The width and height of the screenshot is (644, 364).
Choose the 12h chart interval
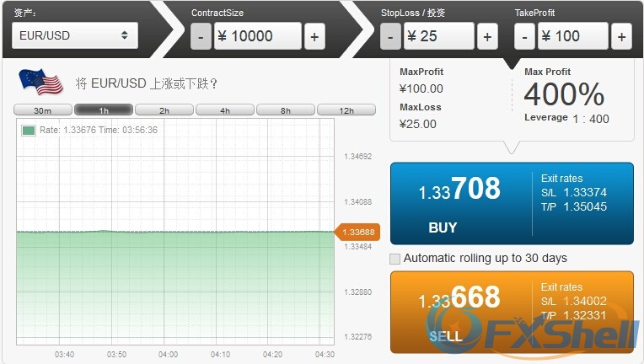tap(346, 110)
